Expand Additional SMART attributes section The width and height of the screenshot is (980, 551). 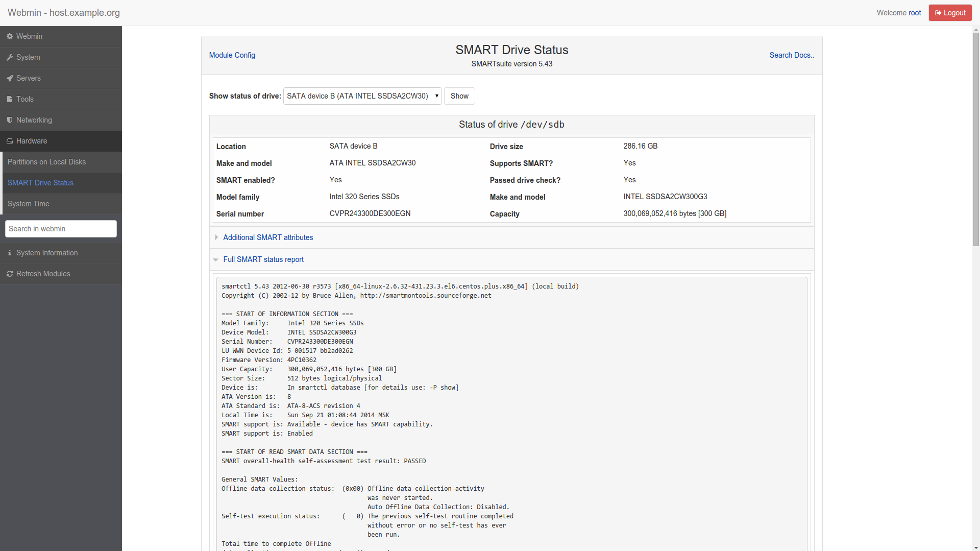268,237
